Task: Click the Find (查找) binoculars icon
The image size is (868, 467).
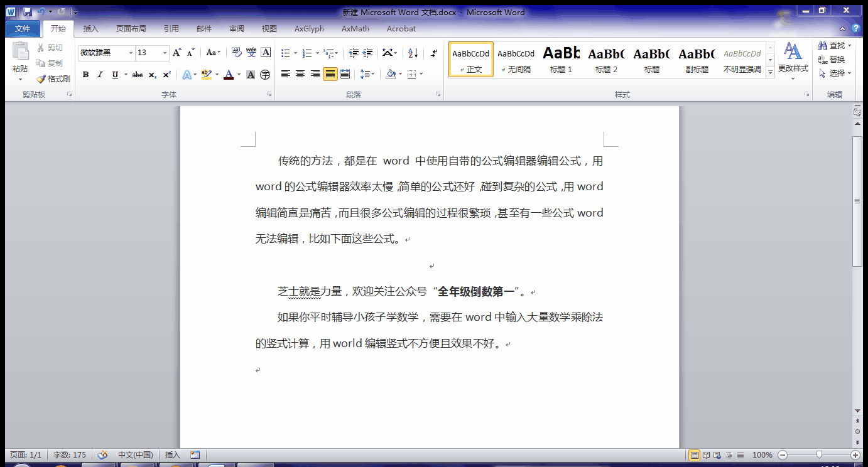Action: 822,46
